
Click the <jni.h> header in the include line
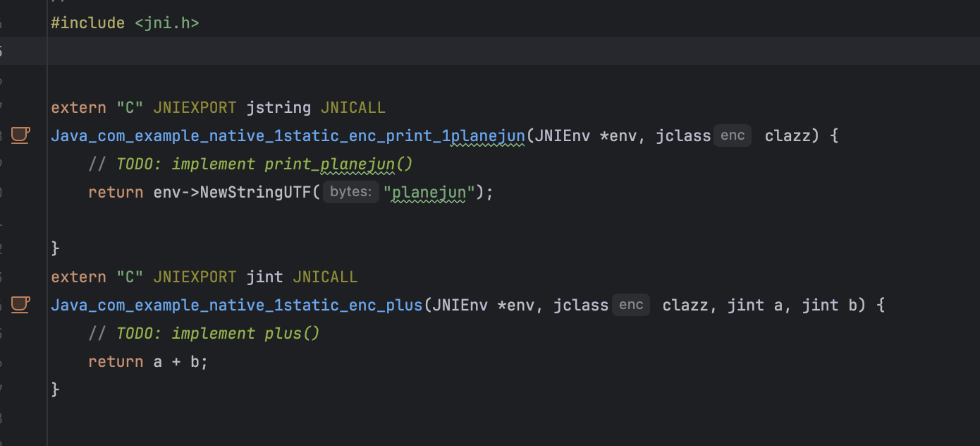click(167, 23)
